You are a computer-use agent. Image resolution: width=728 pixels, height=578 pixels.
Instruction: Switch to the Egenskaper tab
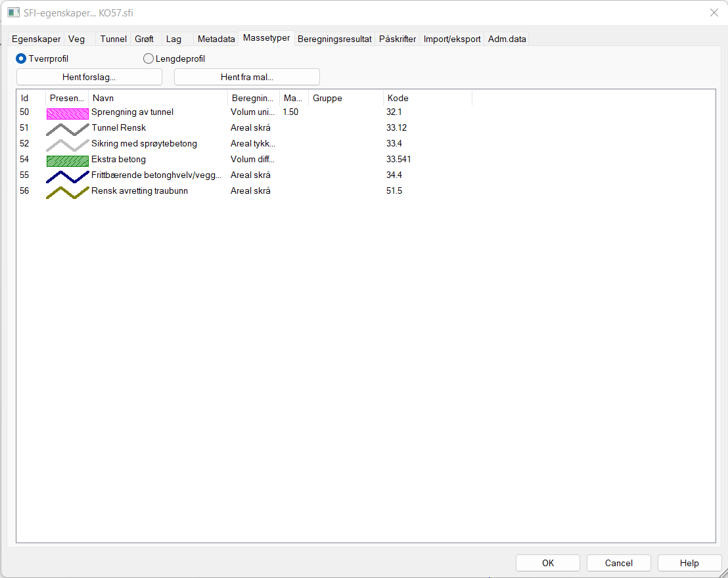(35, 39)
